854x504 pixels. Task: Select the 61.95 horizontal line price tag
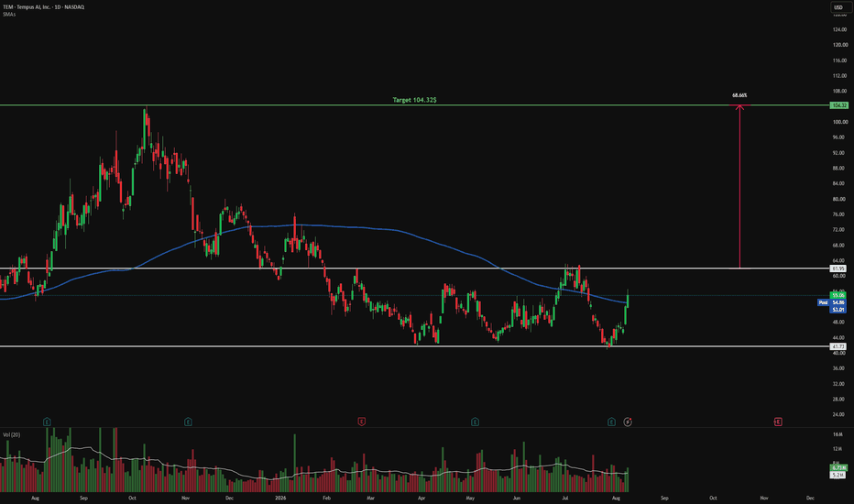coord(838,268)
